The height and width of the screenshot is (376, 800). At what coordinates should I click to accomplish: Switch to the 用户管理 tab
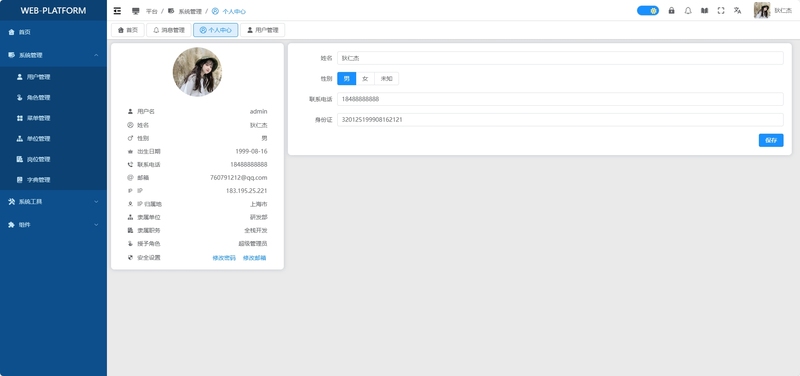pos(262,30)
